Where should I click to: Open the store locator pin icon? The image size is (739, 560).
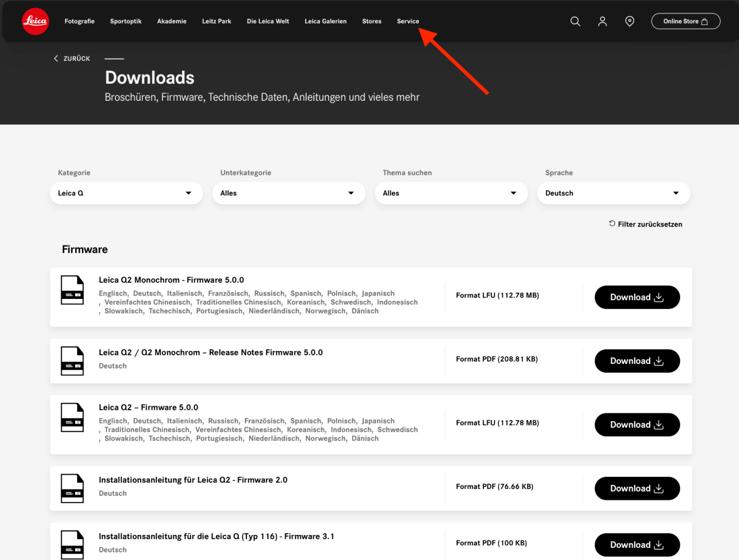click(x=629, y=22)
